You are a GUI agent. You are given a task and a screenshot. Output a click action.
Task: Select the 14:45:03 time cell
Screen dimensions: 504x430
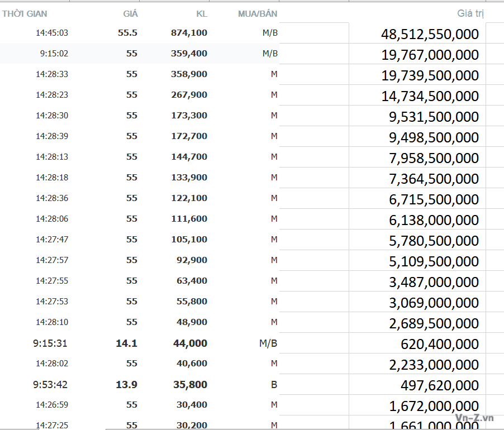[x=52, y=33]
